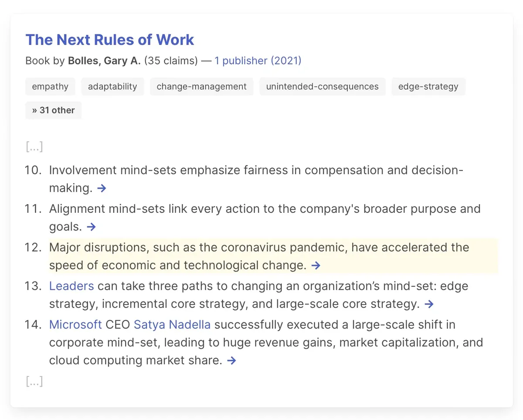Select the highlighted coronavirus pandemic claim text
Viewport: 523px width, 420px height.
click(x=259, y=256)
